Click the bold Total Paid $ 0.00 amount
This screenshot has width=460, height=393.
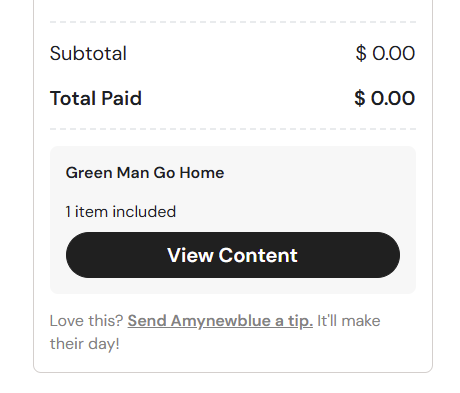coord(384,98)
